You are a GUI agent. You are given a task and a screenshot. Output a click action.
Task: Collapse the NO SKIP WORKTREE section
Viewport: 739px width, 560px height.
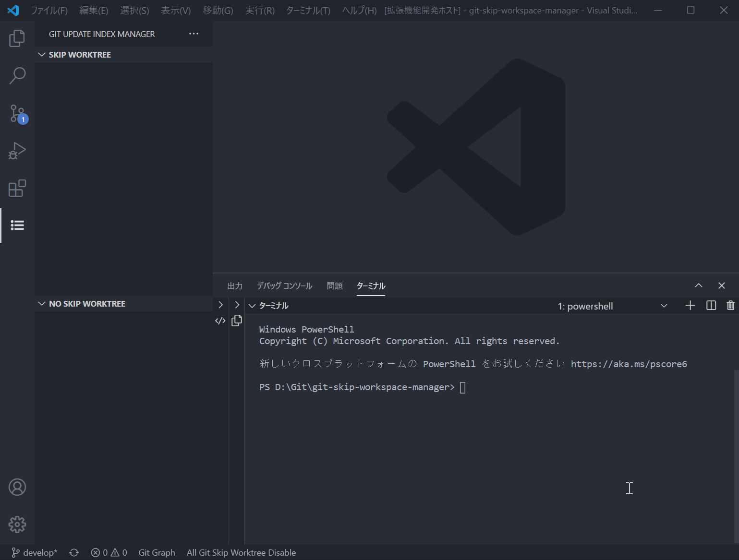(x=42, y=304)
